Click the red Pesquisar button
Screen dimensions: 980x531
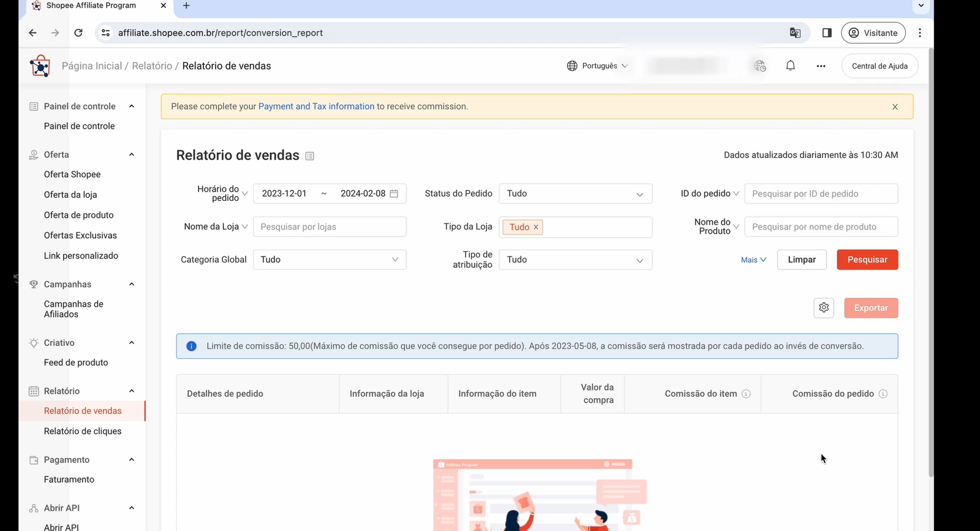point(867,260)
